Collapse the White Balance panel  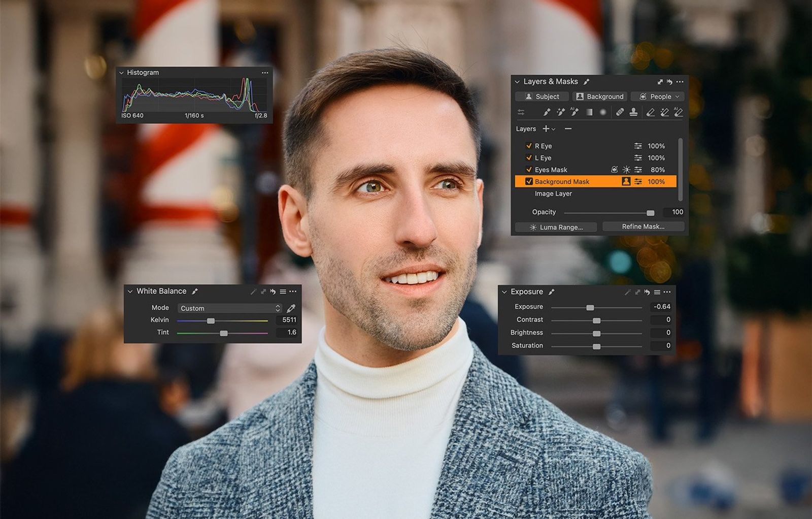[130, 291]
